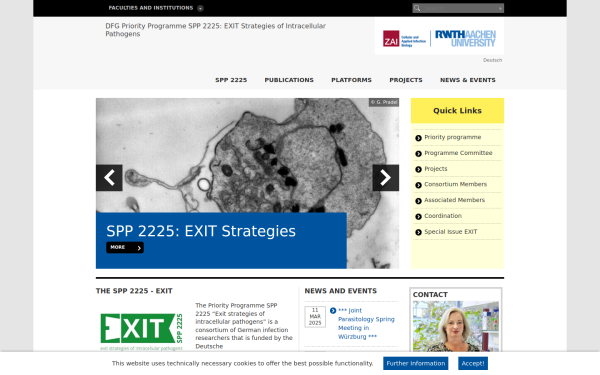Open Associated Members quick link
600x375 pixels.
[454, 200]
